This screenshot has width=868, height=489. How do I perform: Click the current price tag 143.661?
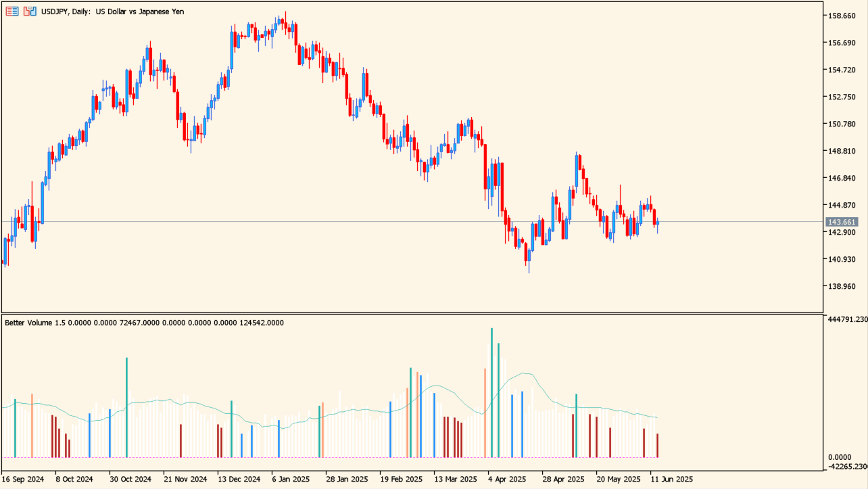pos(842,222)
